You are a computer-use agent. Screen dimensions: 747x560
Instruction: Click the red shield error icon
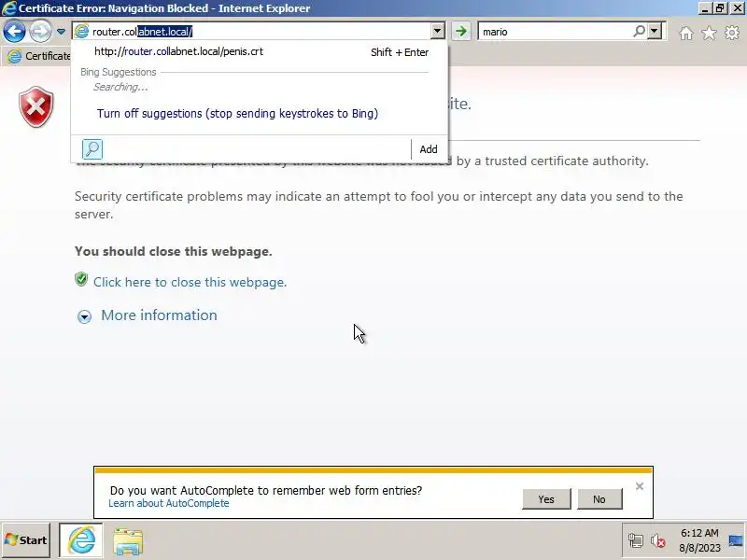pyautogui.click(x=36, y=106)
